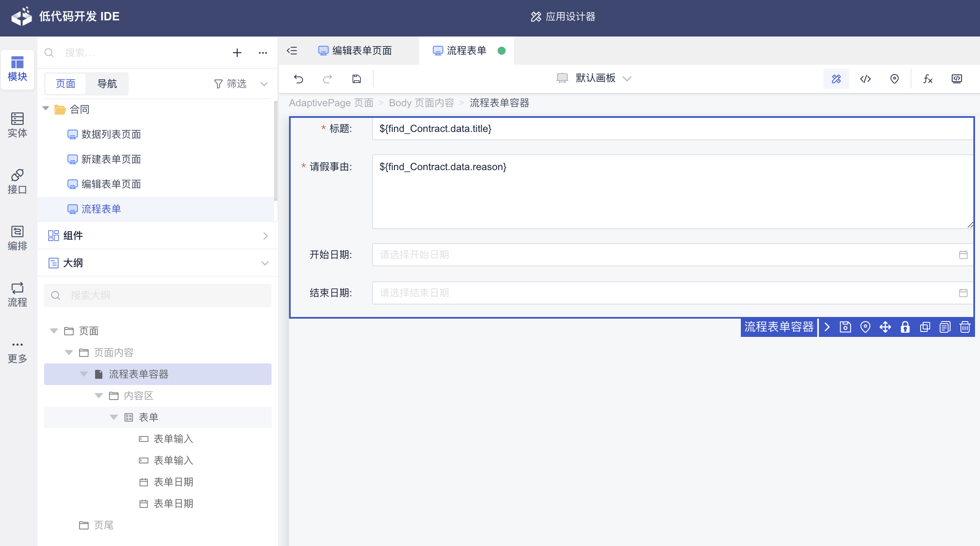Toggle the design mode view icon

836,79
